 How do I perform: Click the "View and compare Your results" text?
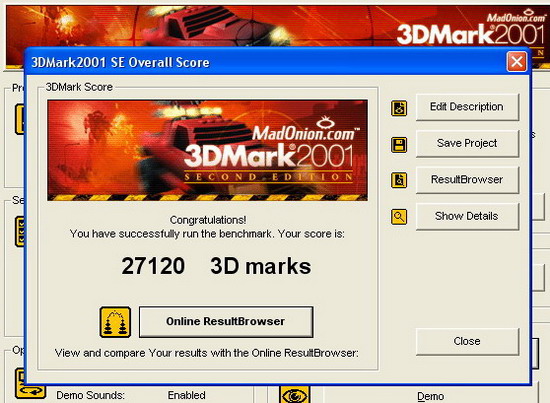(x=207, y=353)
